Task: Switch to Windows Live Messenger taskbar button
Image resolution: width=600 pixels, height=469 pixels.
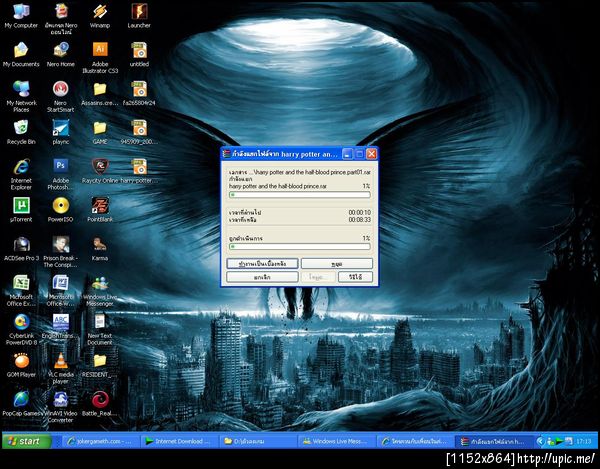Action: [x=337, y=441]
